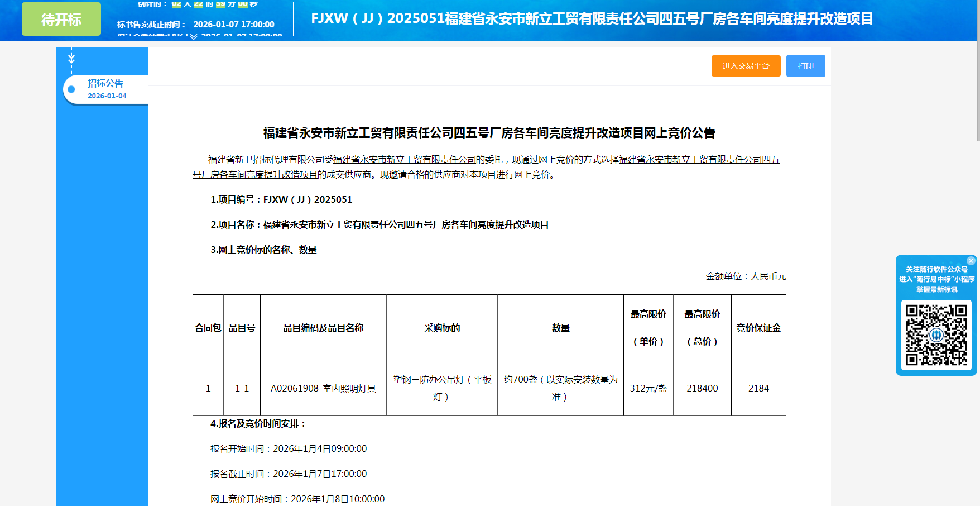The height and width of the screenshot is (506, 980).
Task: Click the 采购标的 column header
Action: click(x=442, y=328)
